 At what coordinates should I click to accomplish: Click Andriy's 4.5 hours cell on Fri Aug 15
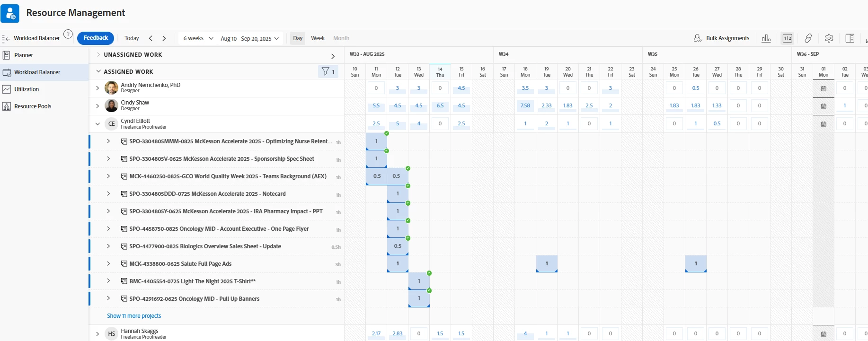tap(461, 88)
